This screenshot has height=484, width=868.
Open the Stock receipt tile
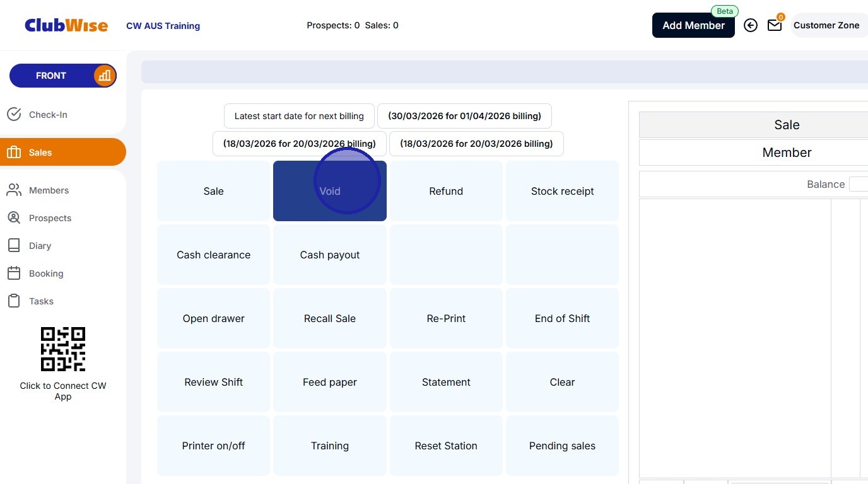click(563, 191)
